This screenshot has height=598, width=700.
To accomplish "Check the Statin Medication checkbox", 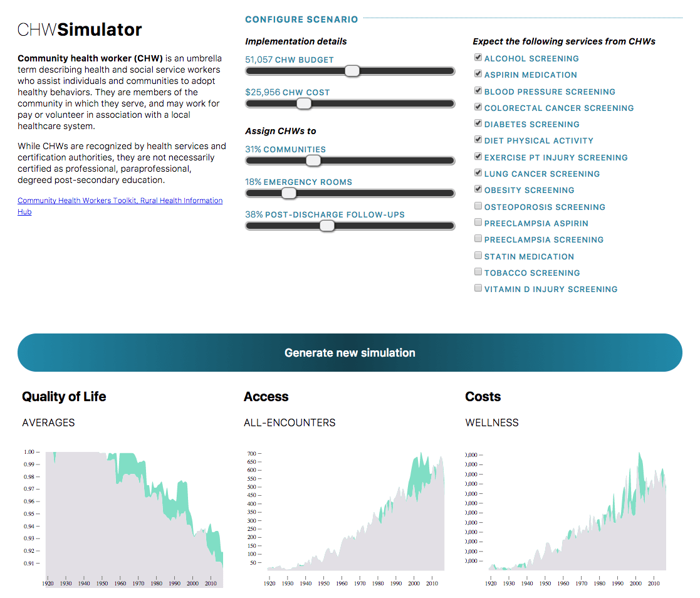I will (478, 256).
